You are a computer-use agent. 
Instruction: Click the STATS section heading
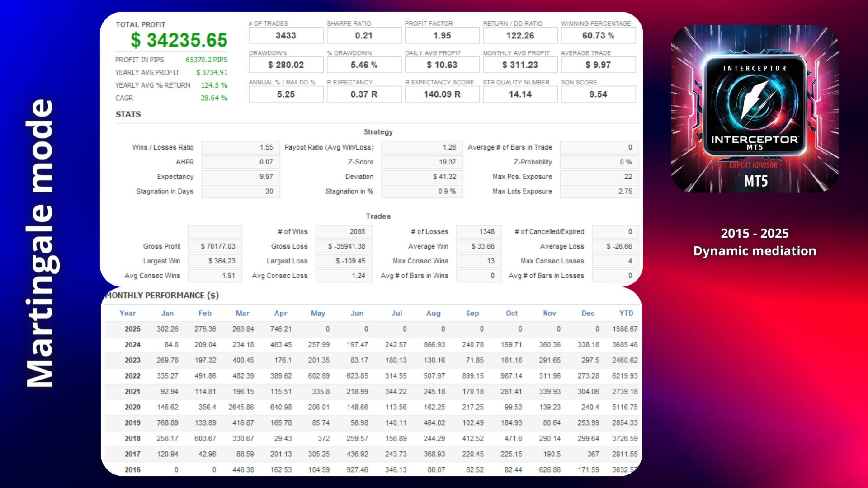pyautogui.click(x=128, y=114)
